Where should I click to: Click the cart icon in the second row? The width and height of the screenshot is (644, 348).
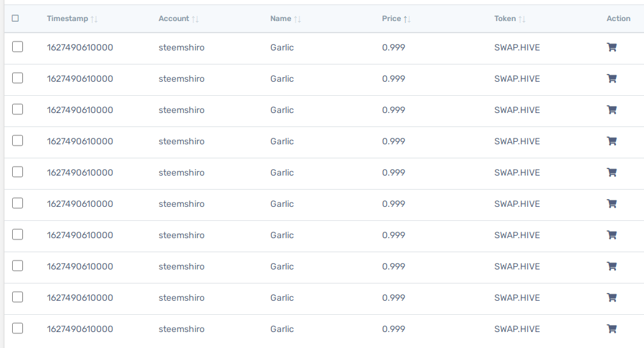(x=611, y=79)
